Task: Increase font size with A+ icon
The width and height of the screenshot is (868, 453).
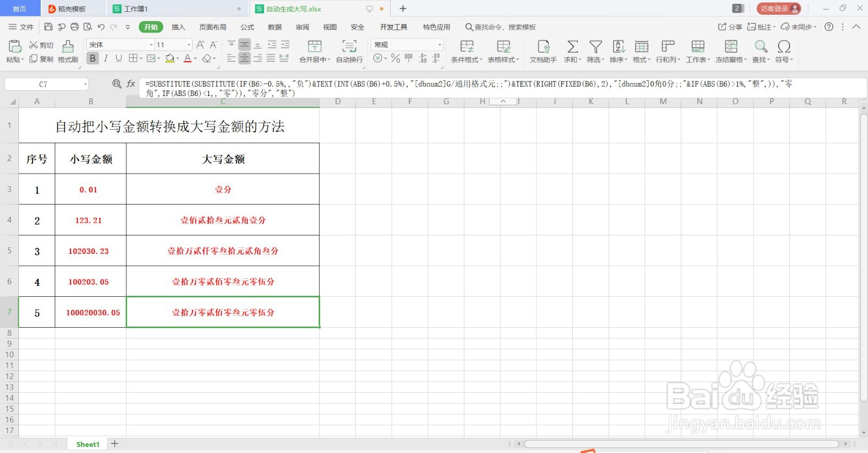Action: 200,45
